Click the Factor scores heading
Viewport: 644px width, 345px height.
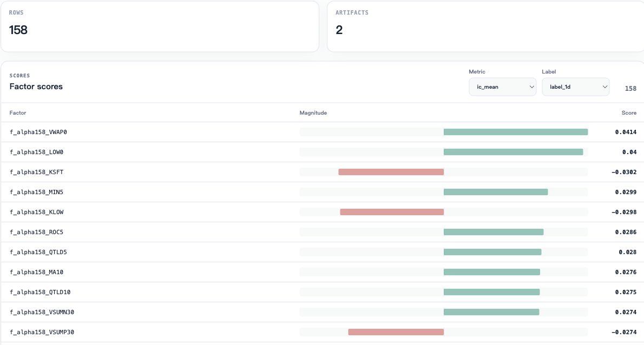[x=36, y=87]
